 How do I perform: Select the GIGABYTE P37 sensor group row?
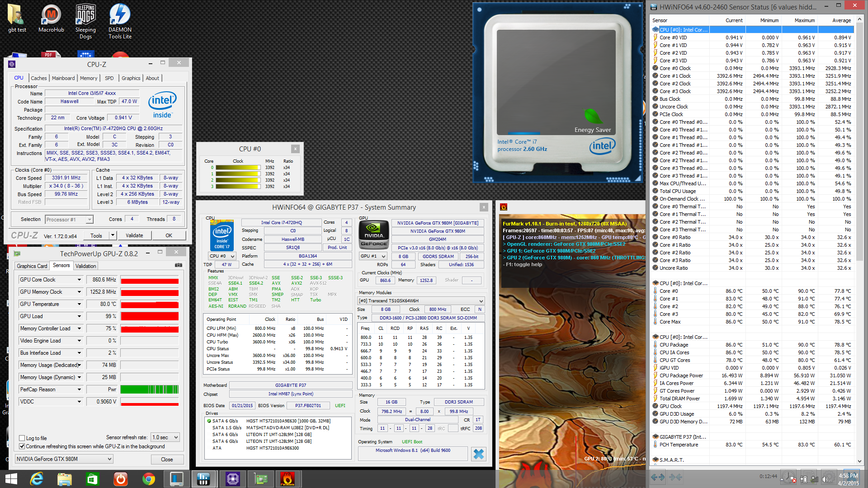coord(752,437)
